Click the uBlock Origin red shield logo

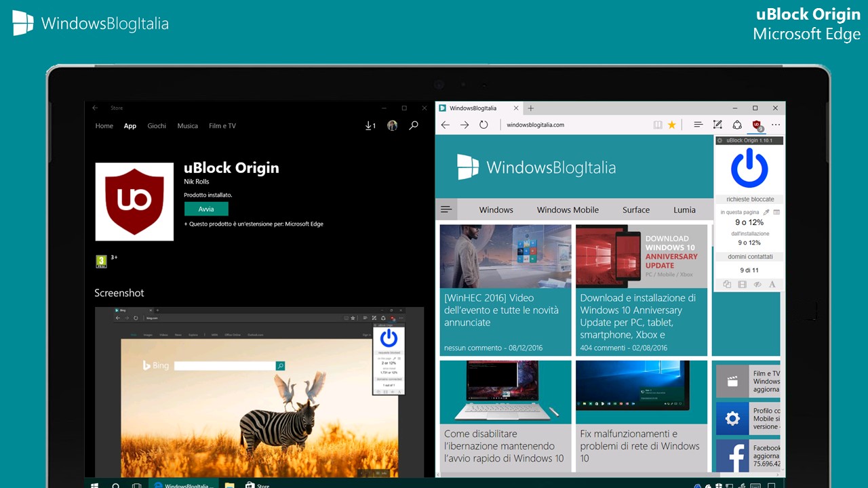(x=134, y=202)
